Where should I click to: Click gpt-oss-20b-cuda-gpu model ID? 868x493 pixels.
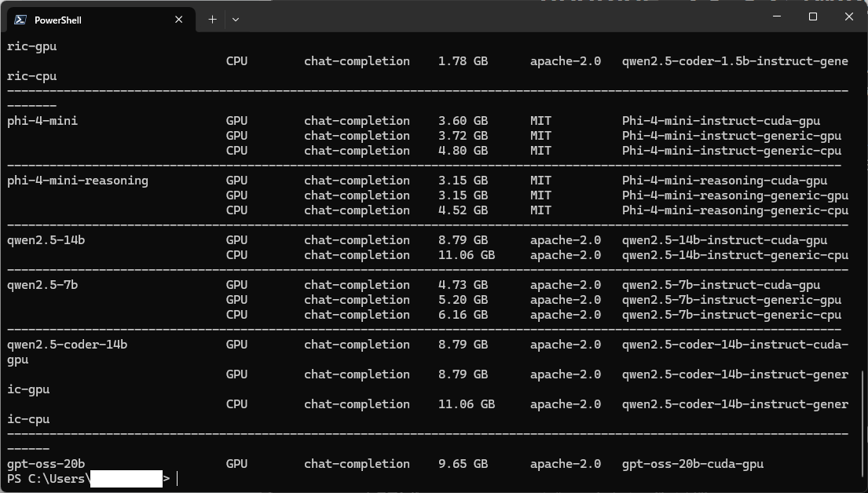693,464
